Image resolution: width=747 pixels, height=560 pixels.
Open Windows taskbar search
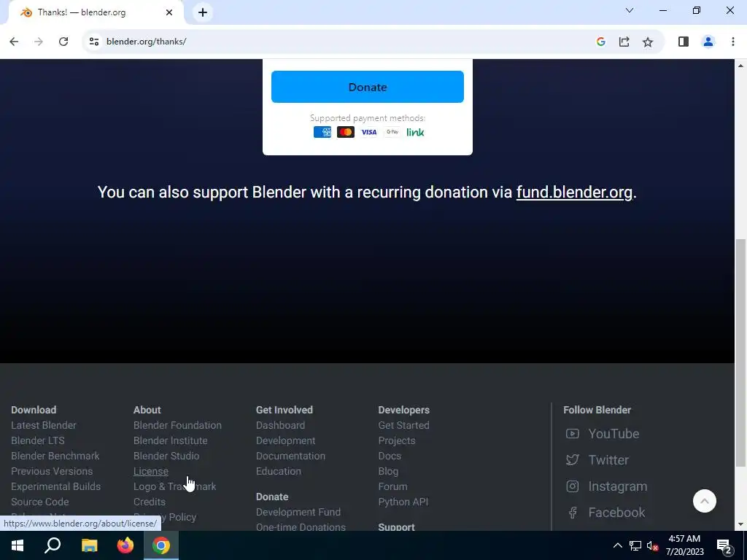coord(53,545)
